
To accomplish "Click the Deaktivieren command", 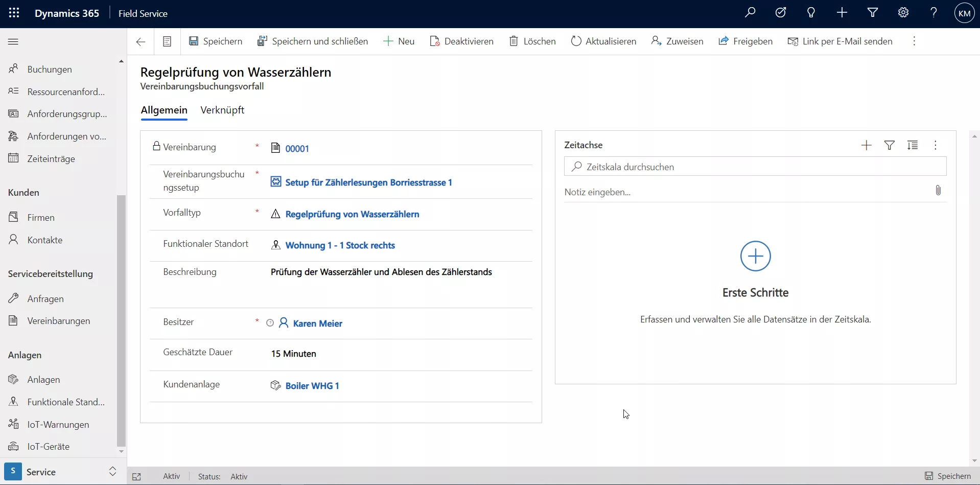I will pos(462,41).
